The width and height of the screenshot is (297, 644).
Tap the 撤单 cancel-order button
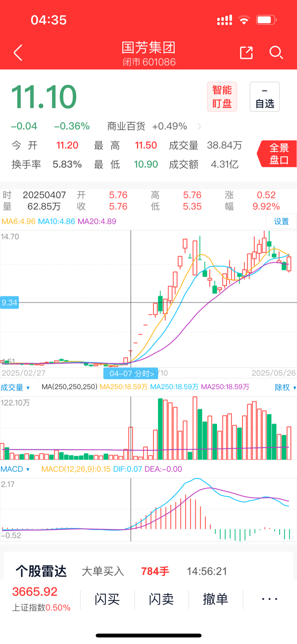pos(215,599)
